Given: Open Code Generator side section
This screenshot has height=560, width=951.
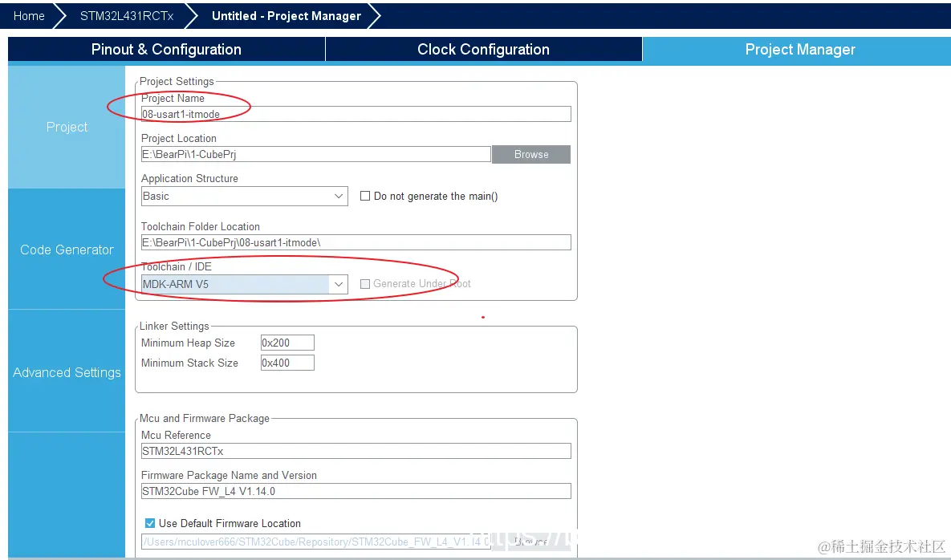Looking at the screenshot, I should pyautogui.click(x=67, y=249).
